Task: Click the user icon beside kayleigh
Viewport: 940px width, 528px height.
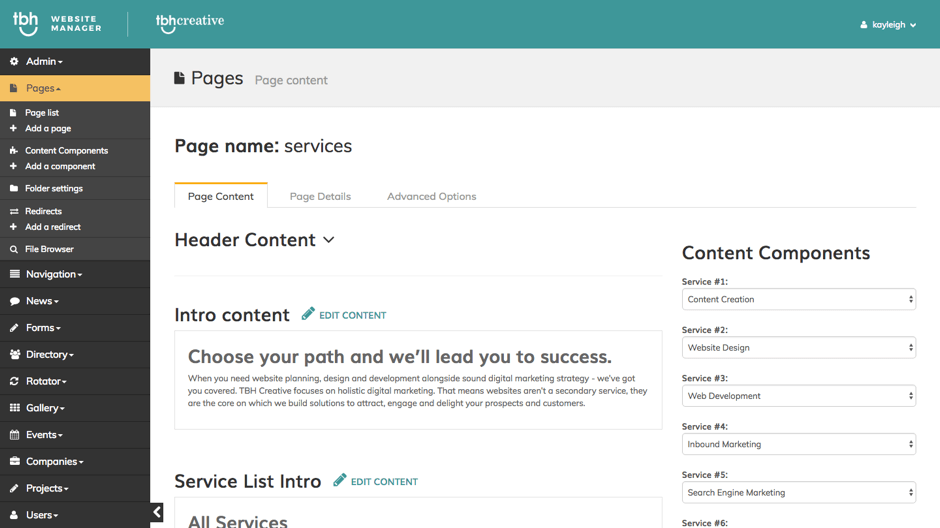Action: pyautogui.click(x=864, y=25)
